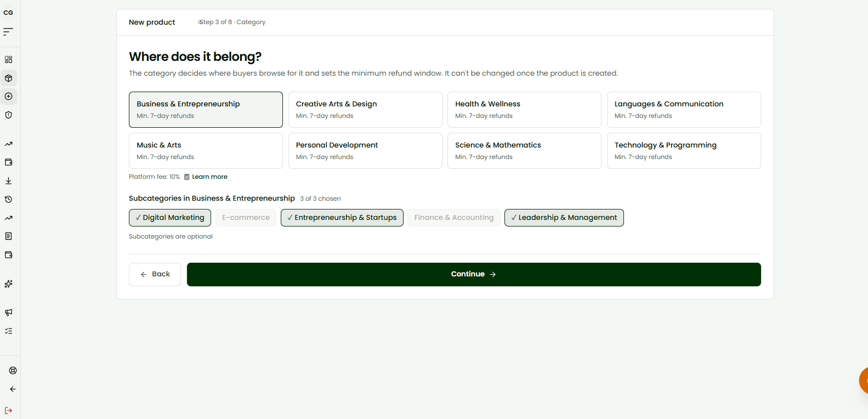
Task: Click the "New product" header title
Action: point(152,22)
